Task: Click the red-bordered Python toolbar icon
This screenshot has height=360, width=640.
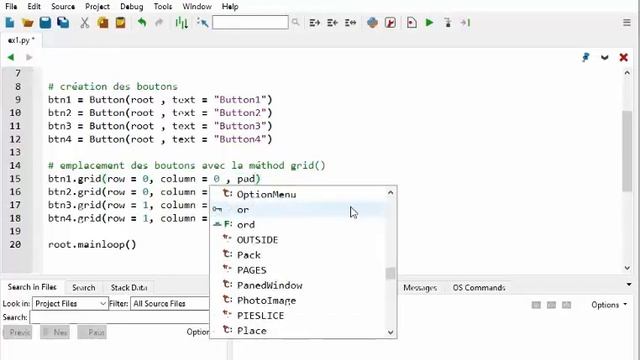Action: [390, 22]
